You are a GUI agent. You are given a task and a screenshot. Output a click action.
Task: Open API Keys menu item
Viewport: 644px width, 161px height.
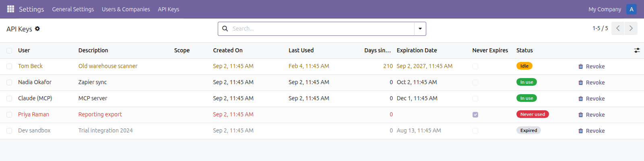coord(168,9)
